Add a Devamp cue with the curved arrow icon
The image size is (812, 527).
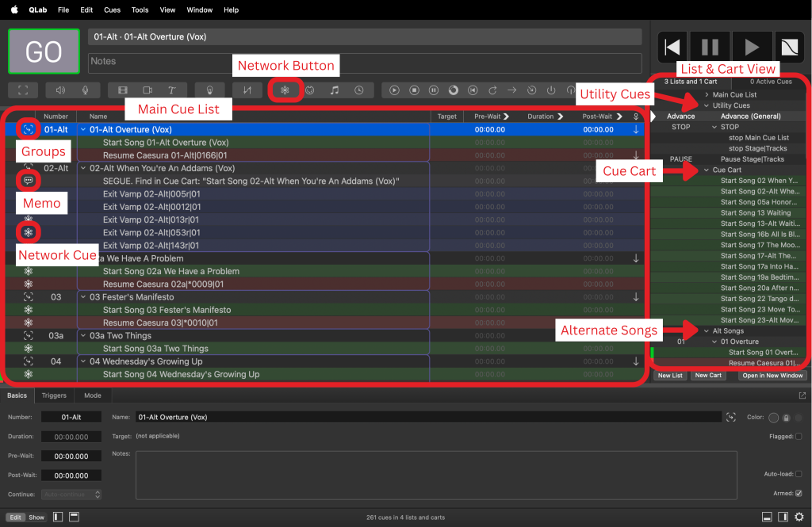(492, 90)
